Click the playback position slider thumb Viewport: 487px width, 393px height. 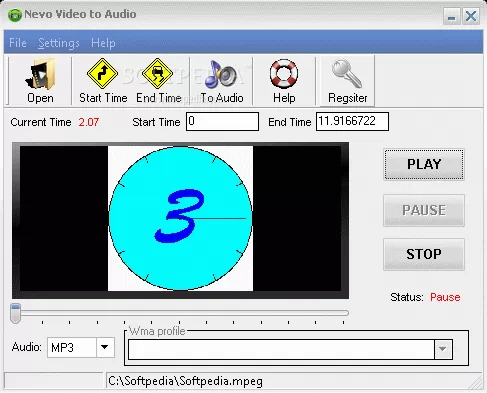pyautogui.click(x=15, y=313)
